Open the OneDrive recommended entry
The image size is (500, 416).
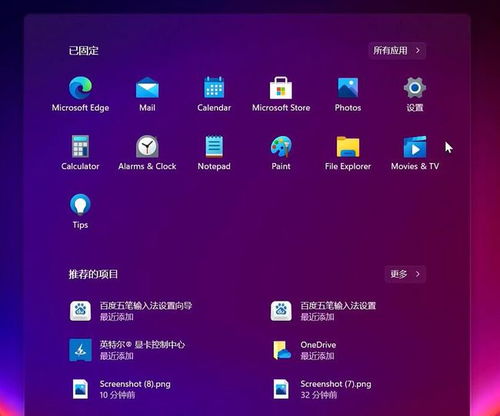tap(304, 350)
